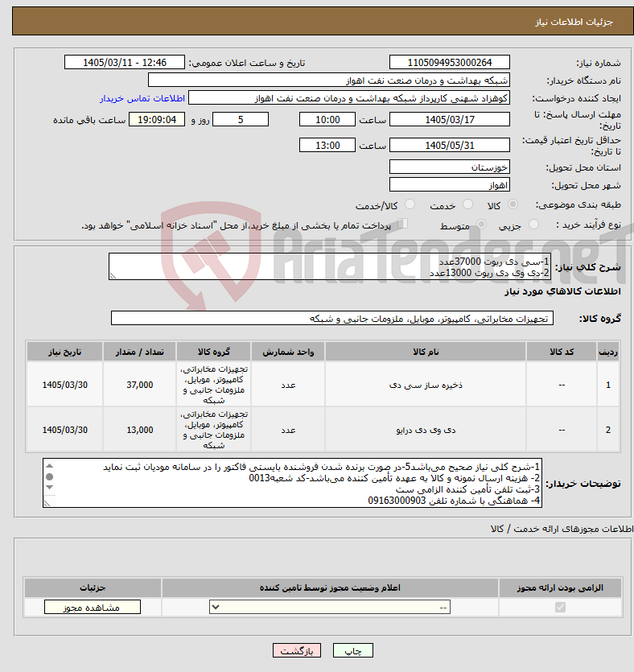
Task: Click the validity time field 13:00
Action: tap(327, 146)
